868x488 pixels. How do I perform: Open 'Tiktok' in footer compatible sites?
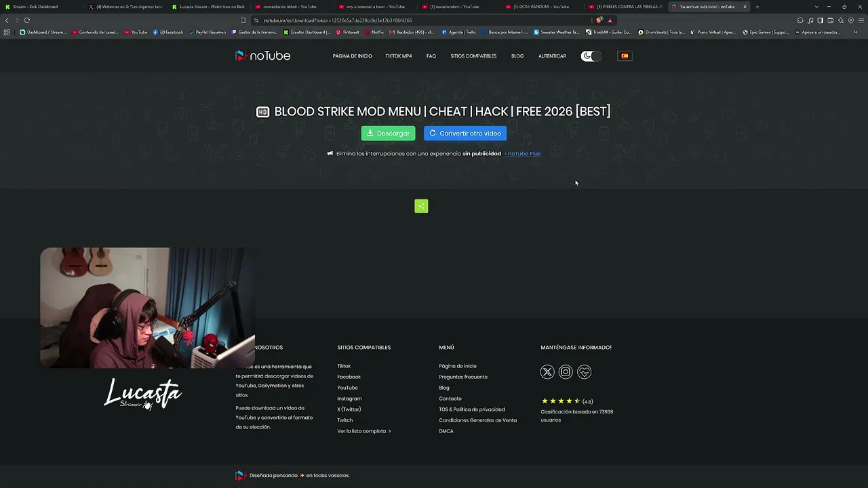coord(344,366)
